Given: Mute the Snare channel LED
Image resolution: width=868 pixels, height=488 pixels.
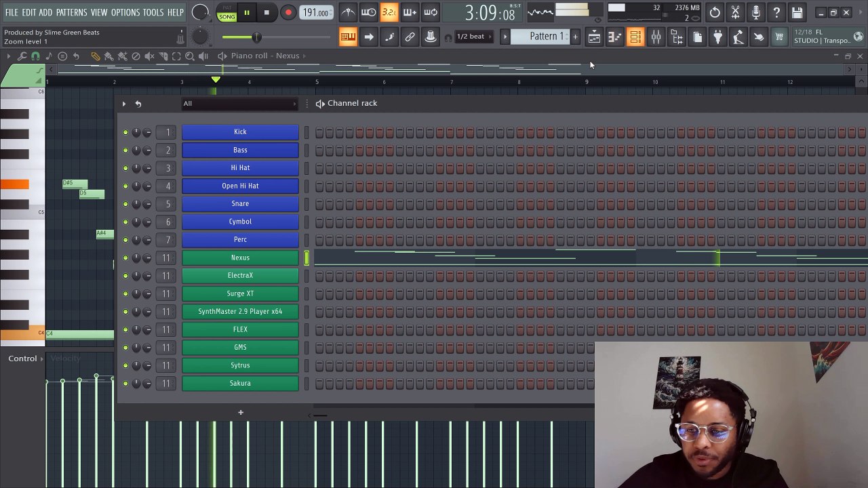Looking at the screenshot, I should pyautogui.click(x=125, y=204).
